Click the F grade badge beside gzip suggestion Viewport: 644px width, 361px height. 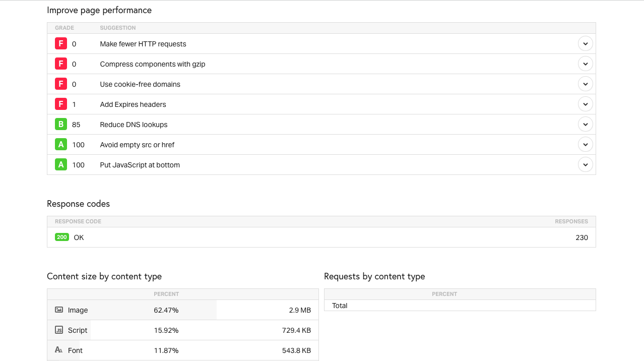61,64
